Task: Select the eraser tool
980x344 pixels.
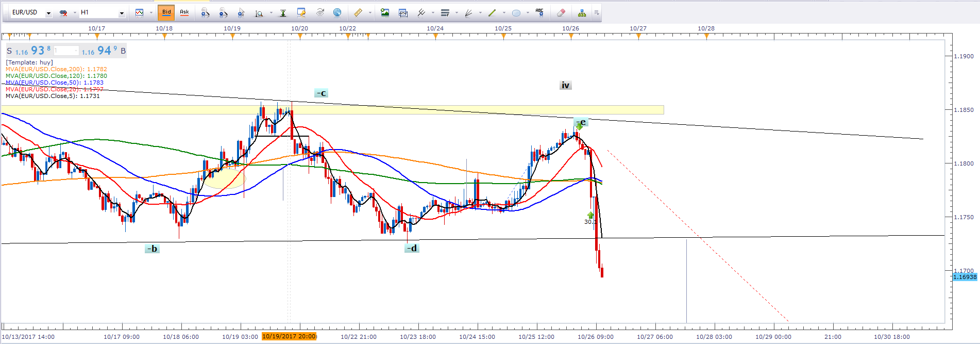Action: (x=561, y=13)
